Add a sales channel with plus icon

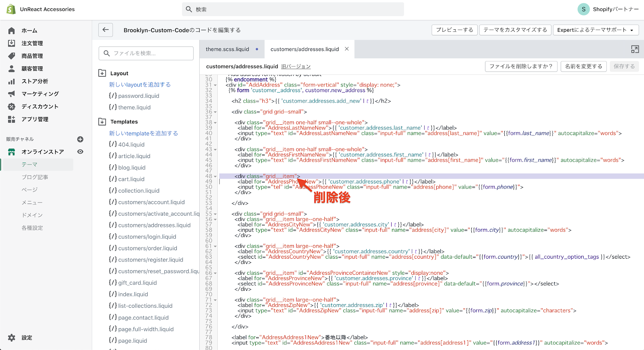click(80, 139)
